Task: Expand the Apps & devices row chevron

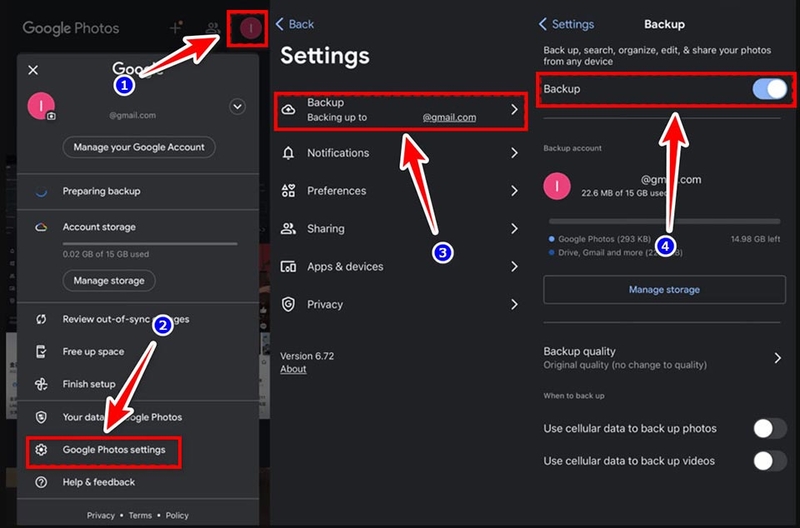Action: [x=514, y=266]
